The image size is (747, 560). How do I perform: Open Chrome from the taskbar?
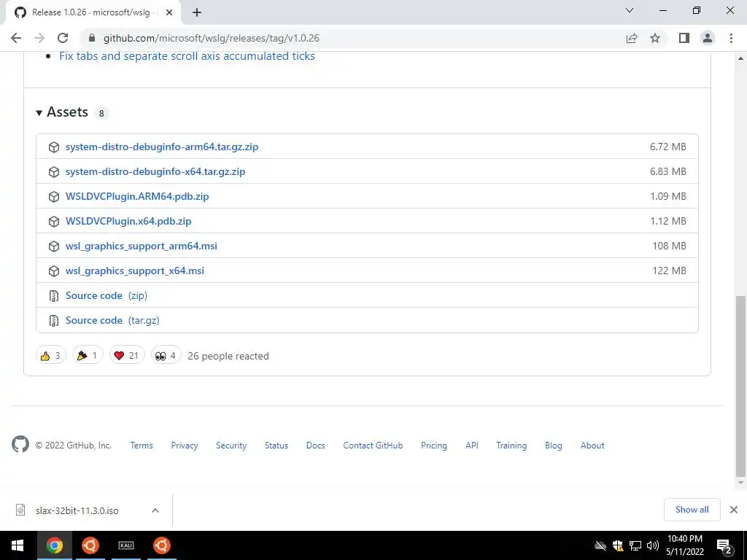(x=54, y=545)
